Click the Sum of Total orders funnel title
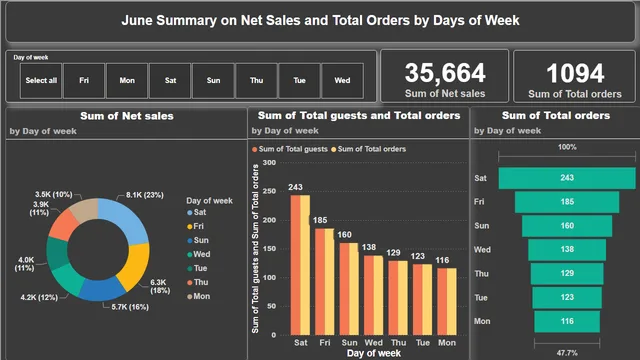Screen dimensions: 640x360 tap(556, 116)
